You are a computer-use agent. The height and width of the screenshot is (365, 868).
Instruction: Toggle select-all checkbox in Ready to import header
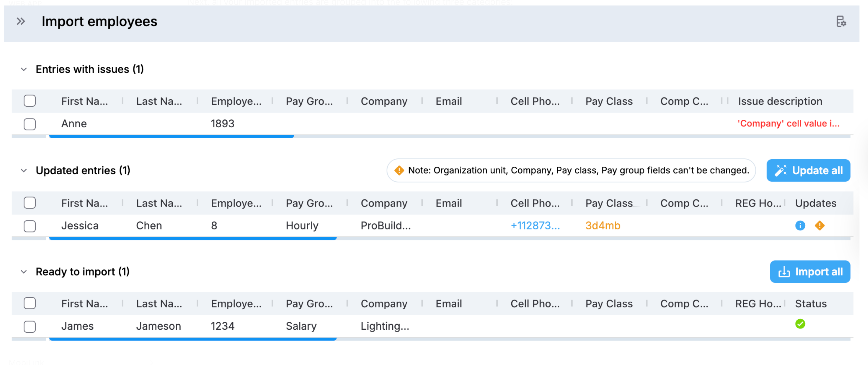click(30, 303)
